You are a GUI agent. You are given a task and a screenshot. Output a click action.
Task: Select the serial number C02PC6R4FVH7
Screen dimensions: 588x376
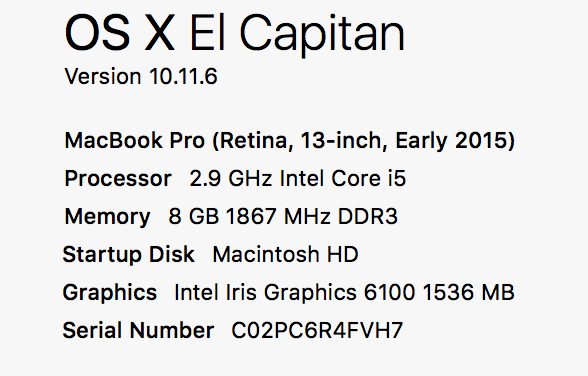click(x=317, y=331)
